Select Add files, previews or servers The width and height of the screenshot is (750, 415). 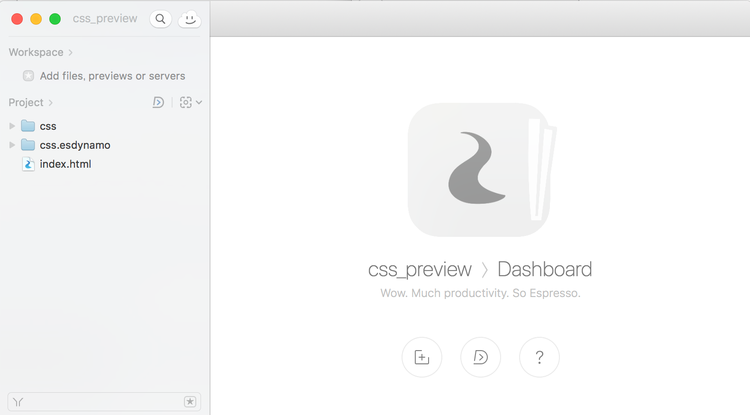112,76
